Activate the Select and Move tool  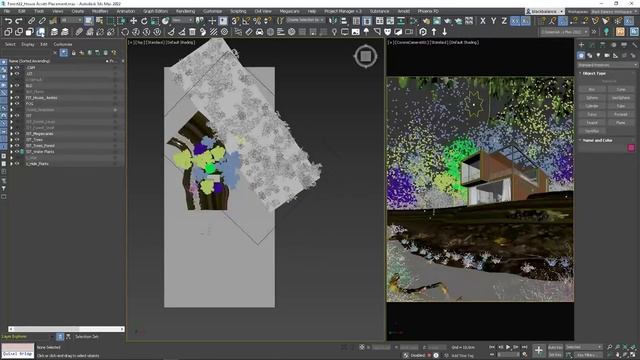(x=133, y=20)
